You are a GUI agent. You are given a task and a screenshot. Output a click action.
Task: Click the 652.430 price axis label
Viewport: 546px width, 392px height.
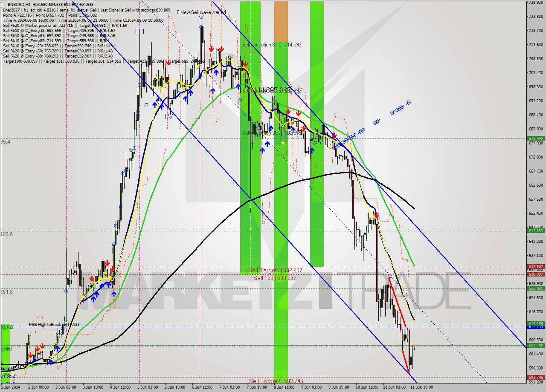pos(536,213)
